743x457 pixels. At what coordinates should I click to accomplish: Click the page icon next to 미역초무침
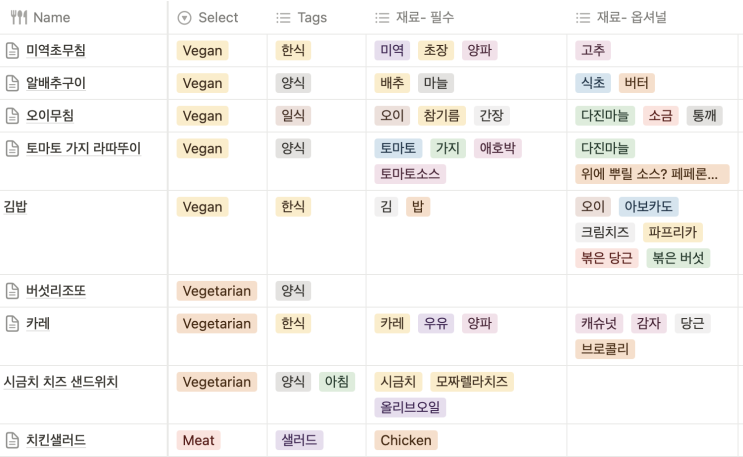[12, 50]
